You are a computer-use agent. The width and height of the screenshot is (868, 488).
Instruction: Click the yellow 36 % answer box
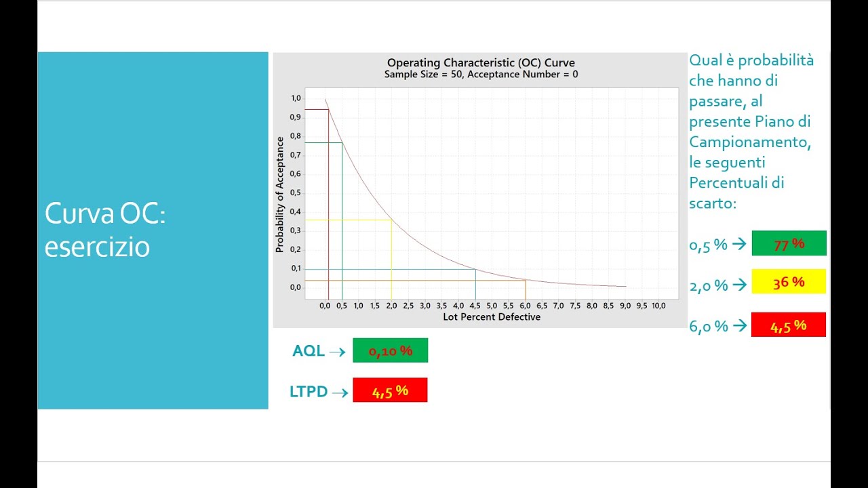789,281
